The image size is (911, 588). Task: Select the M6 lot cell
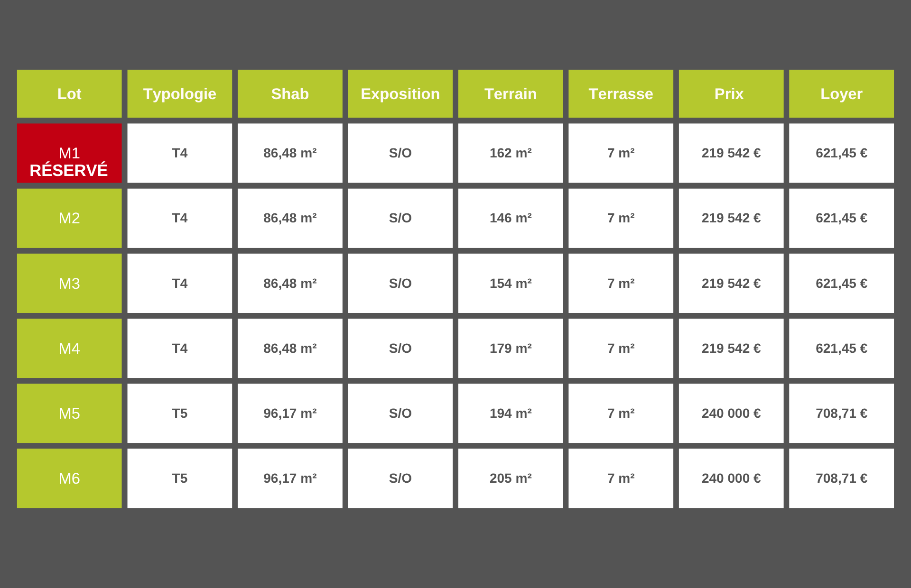(69, 478)
